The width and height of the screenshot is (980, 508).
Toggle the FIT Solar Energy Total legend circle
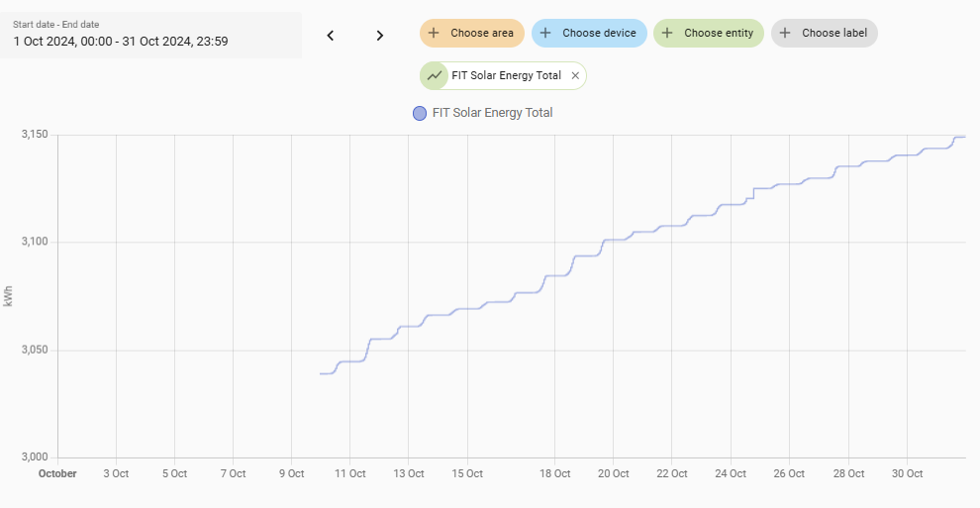pyautogui.click(x=420, y=113)
